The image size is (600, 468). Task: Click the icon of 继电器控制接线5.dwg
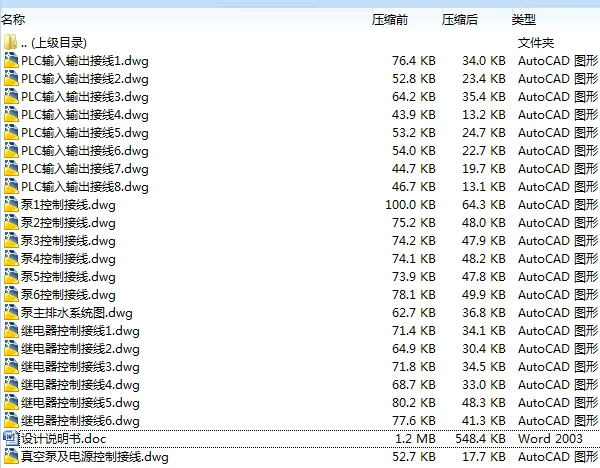tap(11, 402)
